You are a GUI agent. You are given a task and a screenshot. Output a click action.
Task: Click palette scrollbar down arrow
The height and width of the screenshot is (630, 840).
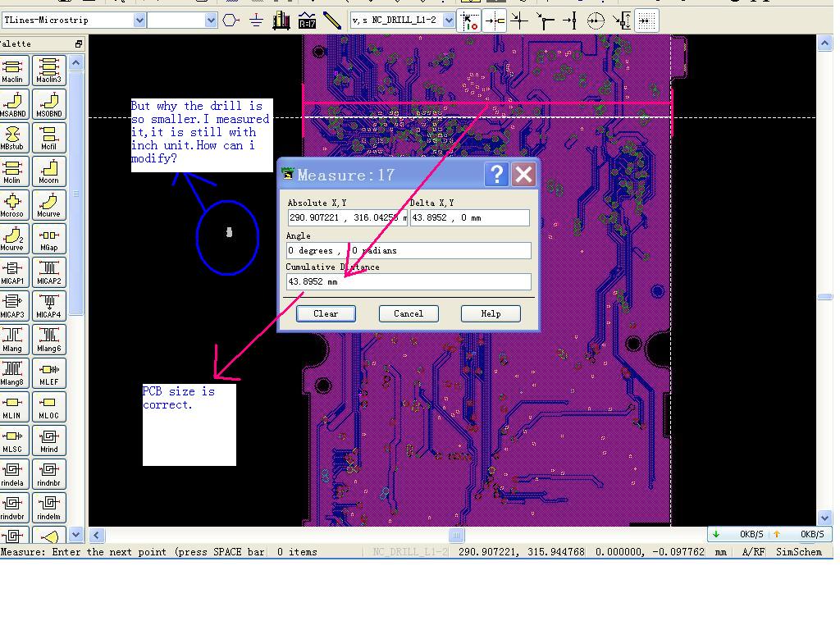point(76,534)
